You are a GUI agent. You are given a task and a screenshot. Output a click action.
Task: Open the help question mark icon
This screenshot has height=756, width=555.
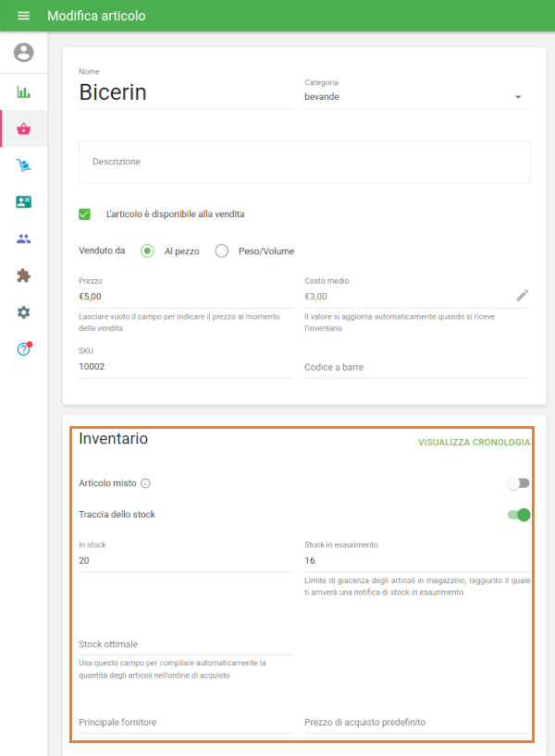click(x=23, y=349)
